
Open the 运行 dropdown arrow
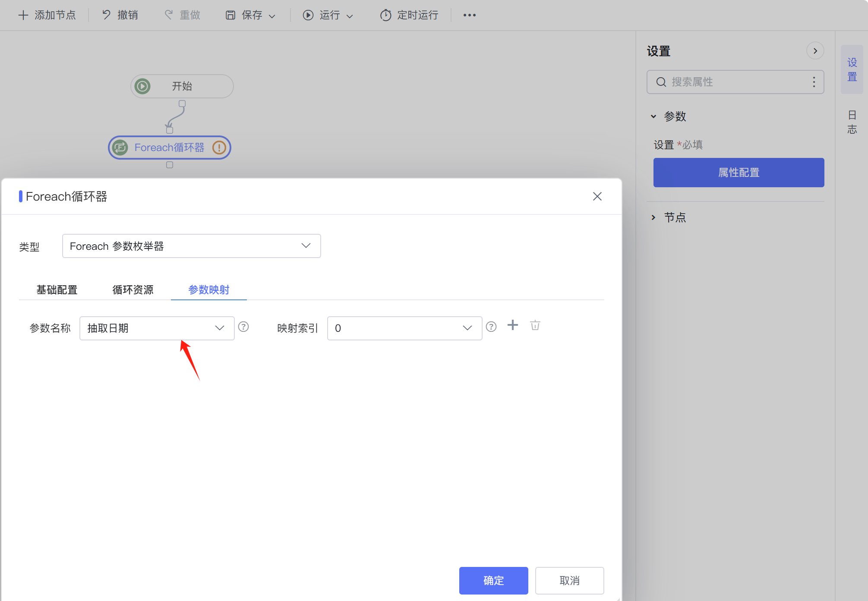coord(350,16)
